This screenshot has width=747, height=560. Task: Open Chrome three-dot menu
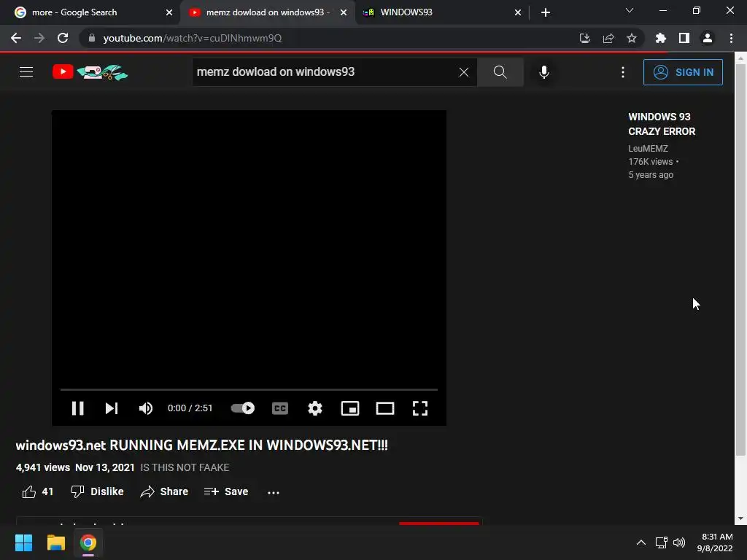click(731, 38)
